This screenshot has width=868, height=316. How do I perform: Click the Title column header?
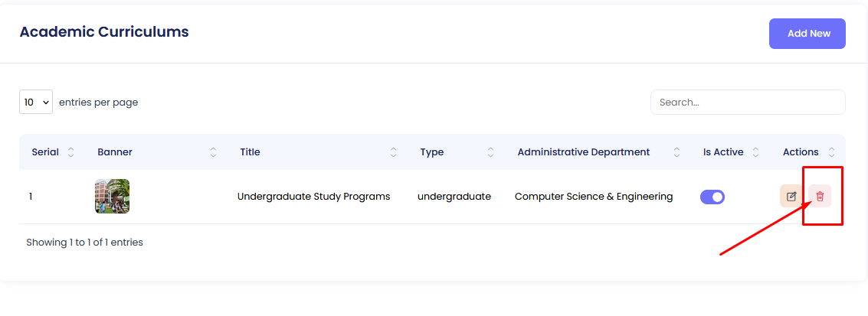coord(250,152)
